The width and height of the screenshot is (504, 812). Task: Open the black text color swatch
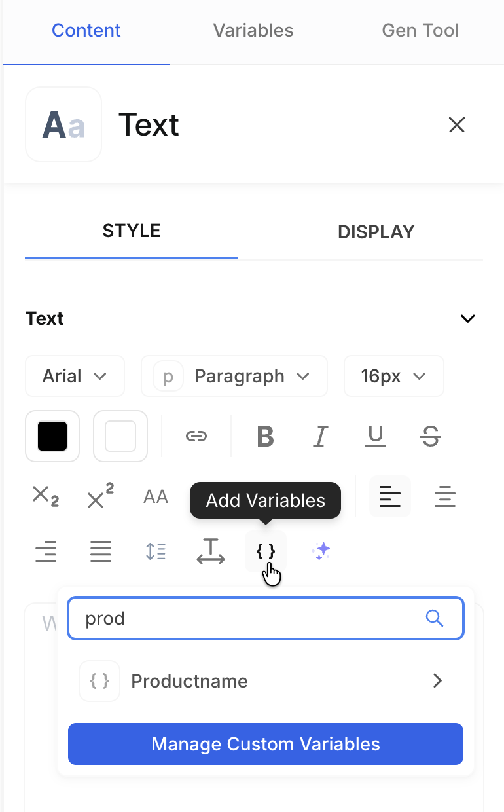[52, 436]
